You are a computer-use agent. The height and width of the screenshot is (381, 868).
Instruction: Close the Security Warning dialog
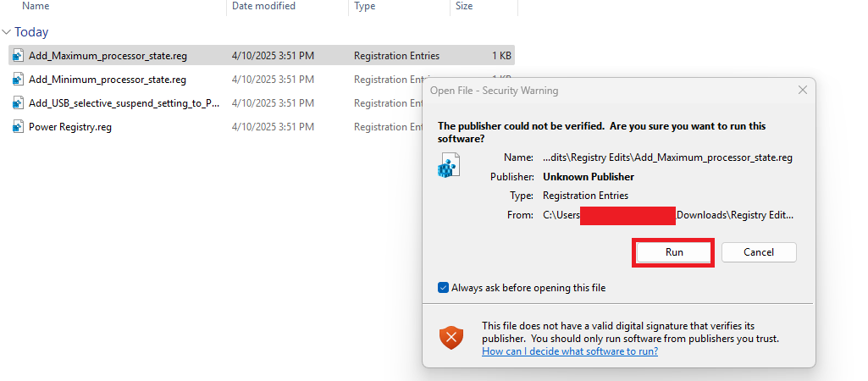click(x=802, y=90)
